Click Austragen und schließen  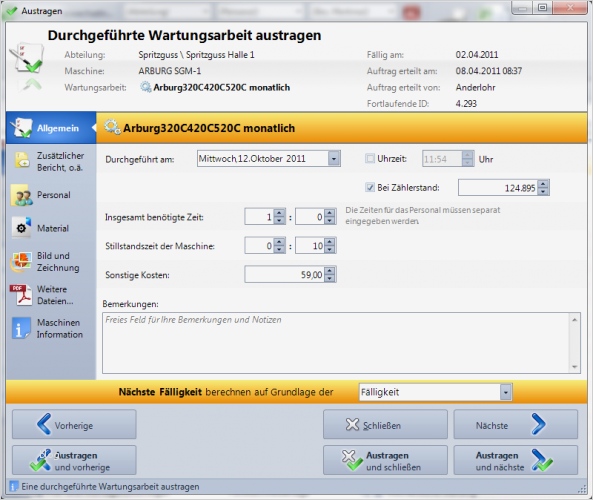pos(385,460)
